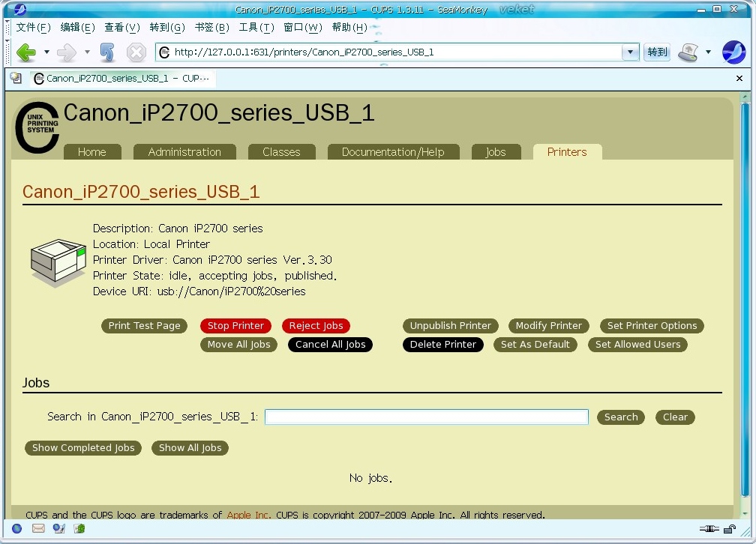Screen dimensions: 756x544
Task: Click the red Reject Jobs button
Action: coord(316,326)
